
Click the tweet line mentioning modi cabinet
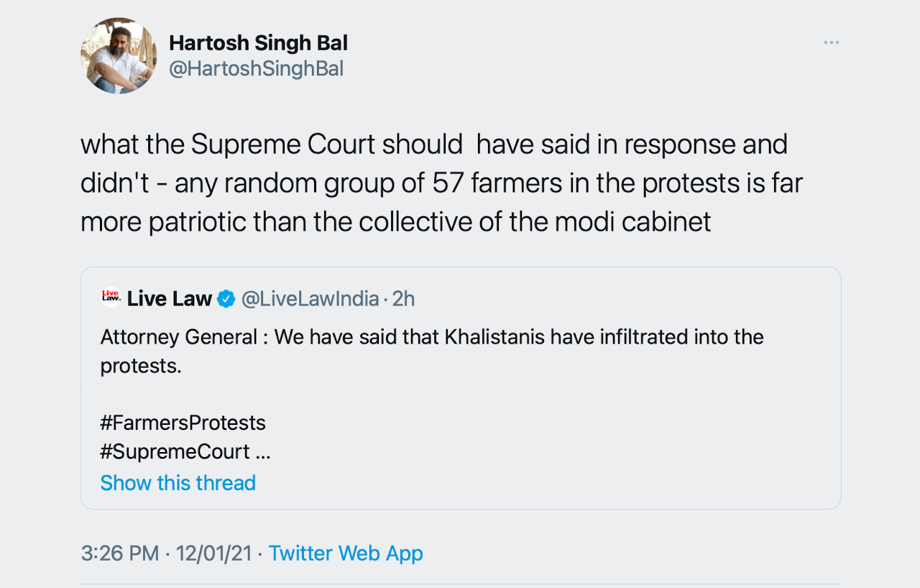(x=395, y=222)
